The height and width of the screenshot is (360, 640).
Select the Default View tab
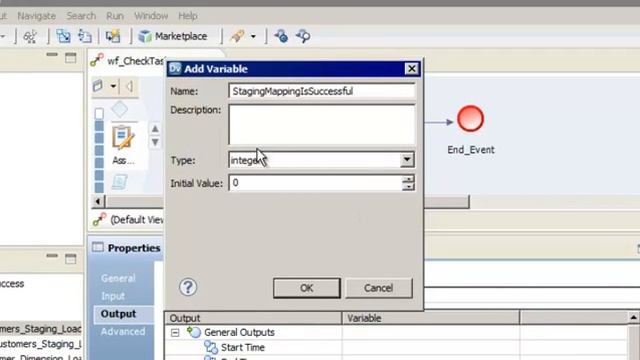pyautogui.click(x=128, y=220)
